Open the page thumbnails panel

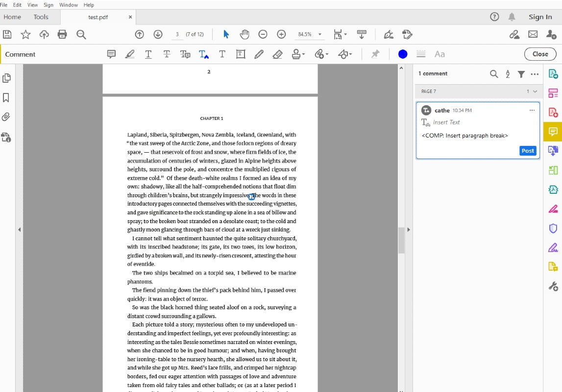(x=6, y=78)
